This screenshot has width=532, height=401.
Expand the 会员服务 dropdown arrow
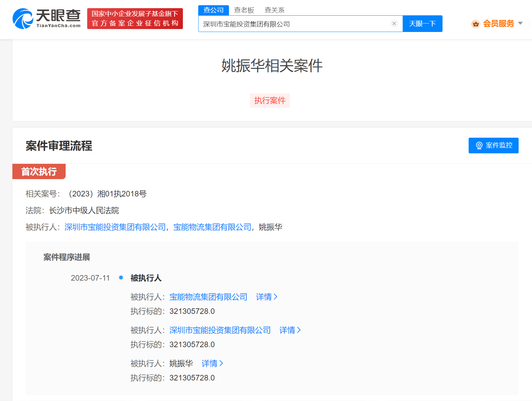tap(521, 23)
